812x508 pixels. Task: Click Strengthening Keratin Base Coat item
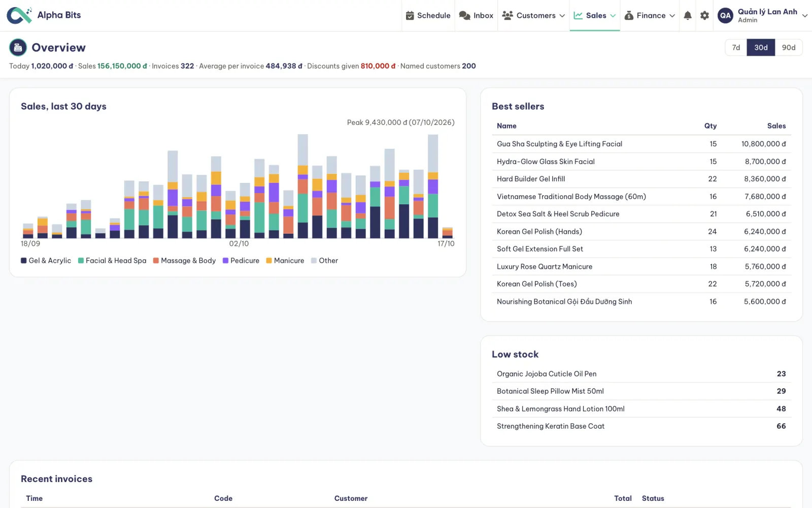(x=641, y=426)
